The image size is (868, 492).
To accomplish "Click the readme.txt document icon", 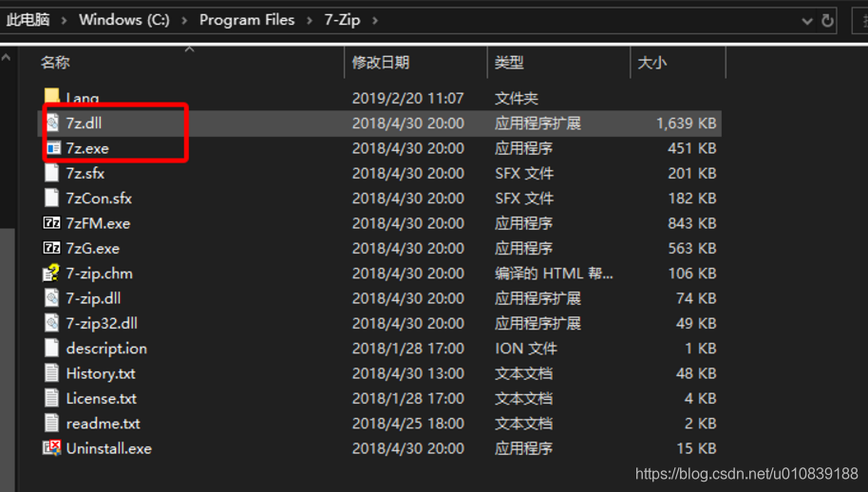I will 51,423.
